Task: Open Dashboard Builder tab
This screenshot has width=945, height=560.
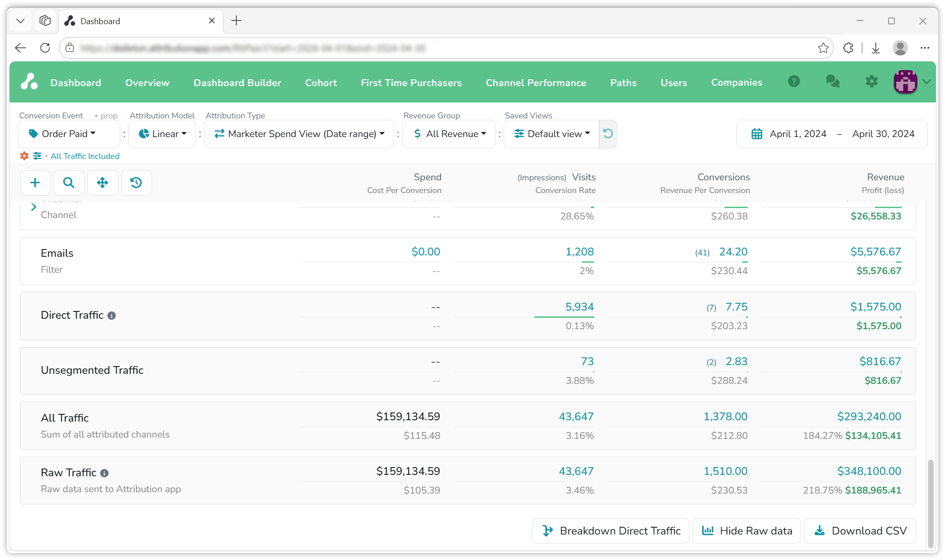Action: (237, 82)
